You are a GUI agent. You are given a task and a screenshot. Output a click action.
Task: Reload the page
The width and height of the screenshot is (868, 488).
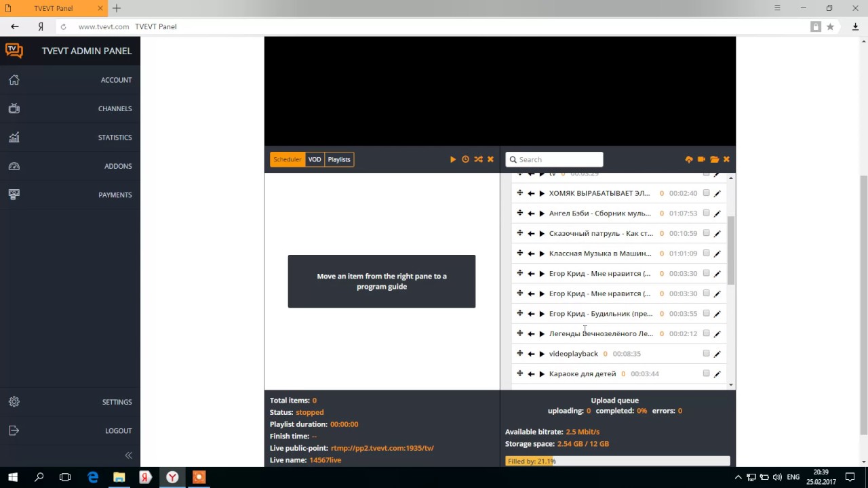[63, 26]
